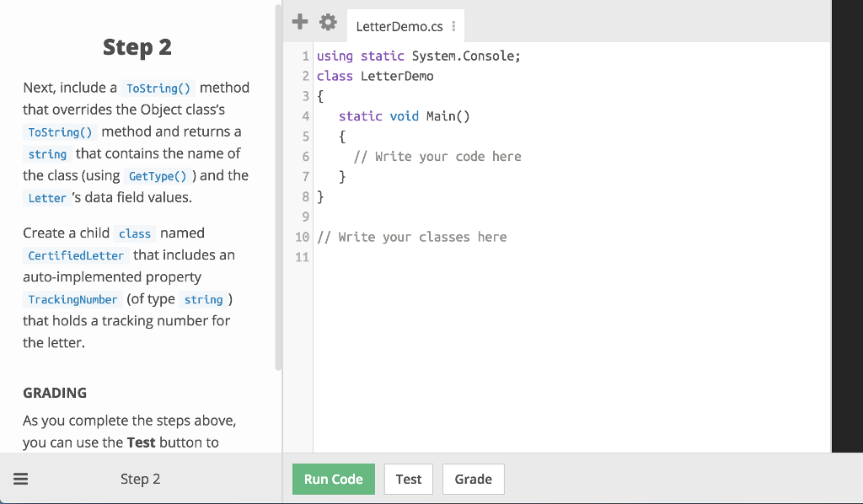This screenshot has width=863, height=504.
Task: Click the Step 2 heading
Action: pyautogui.click(x=137, y=47)
